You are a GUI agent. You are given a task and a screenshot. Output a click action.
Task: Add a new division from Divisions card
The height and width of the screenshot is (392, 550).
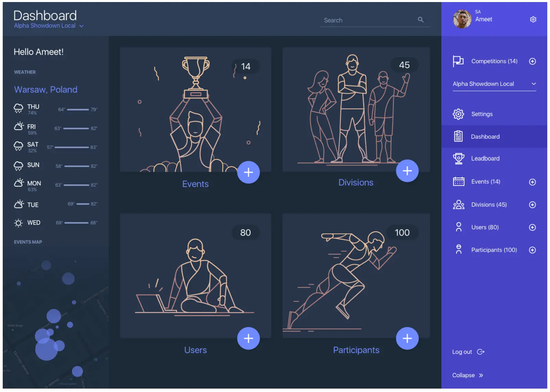(407, 171)
